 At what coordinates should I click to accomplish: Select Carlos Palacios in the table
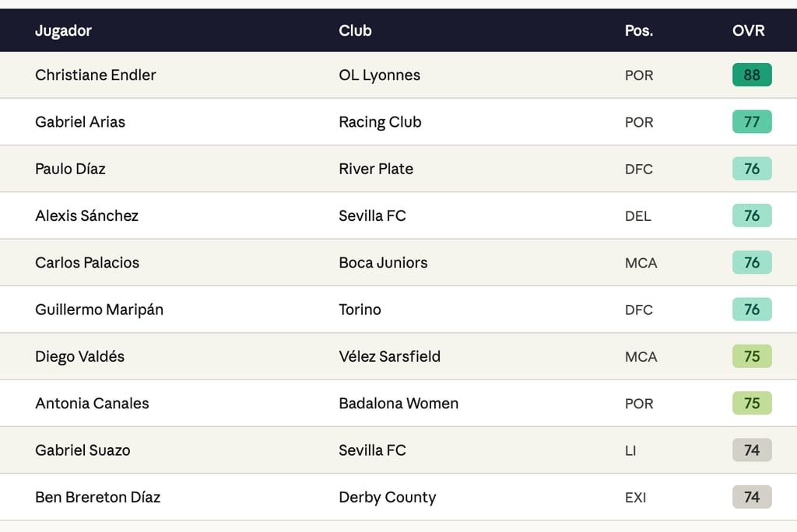87,263
